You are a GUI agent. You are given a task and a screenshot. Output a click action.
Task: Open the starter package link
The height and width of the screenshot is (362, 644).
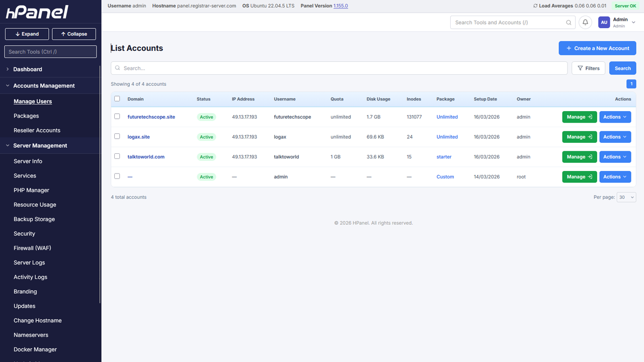point(444,157)
